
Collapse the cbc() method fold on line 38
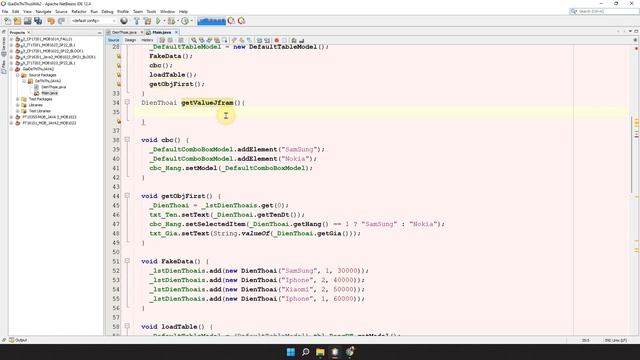(127, 140)
